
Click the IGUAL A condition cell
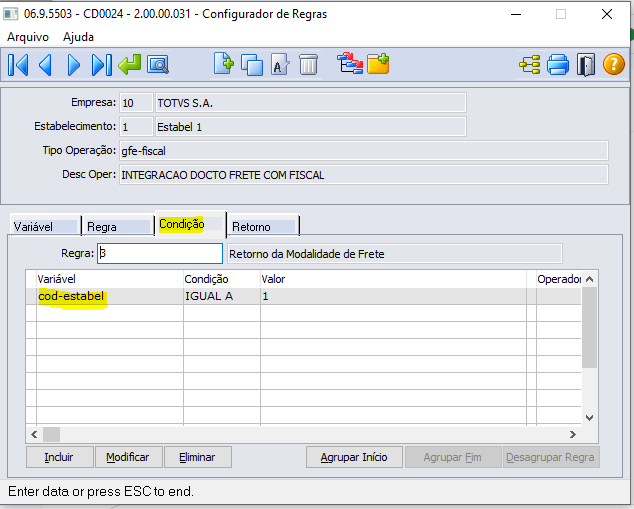(x=222, y=296)
